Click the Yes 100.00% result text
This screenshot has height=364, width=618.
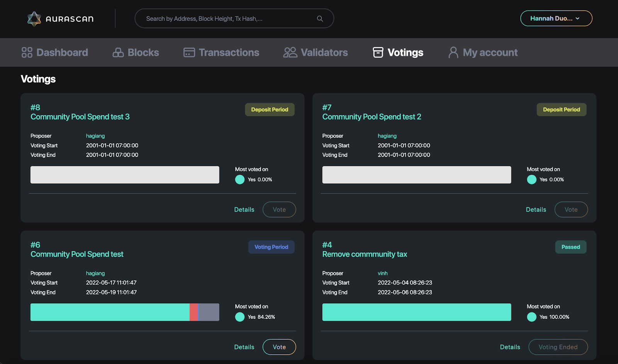coord(554,317)
